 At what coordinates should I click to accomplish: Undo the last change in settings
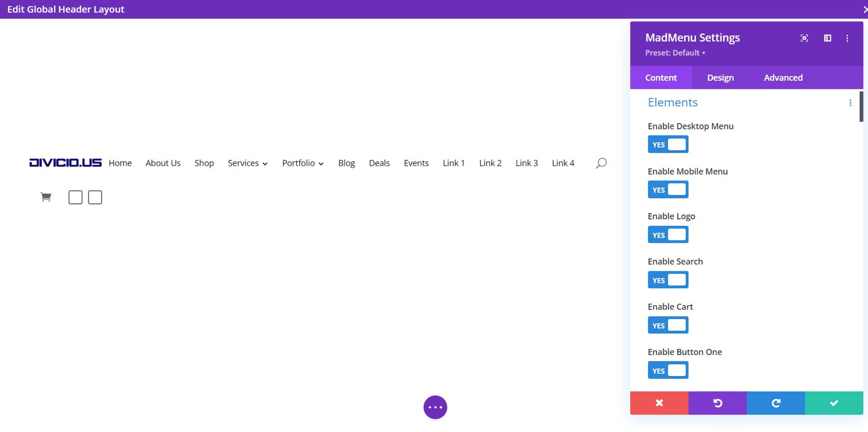(x=718, y=403)
